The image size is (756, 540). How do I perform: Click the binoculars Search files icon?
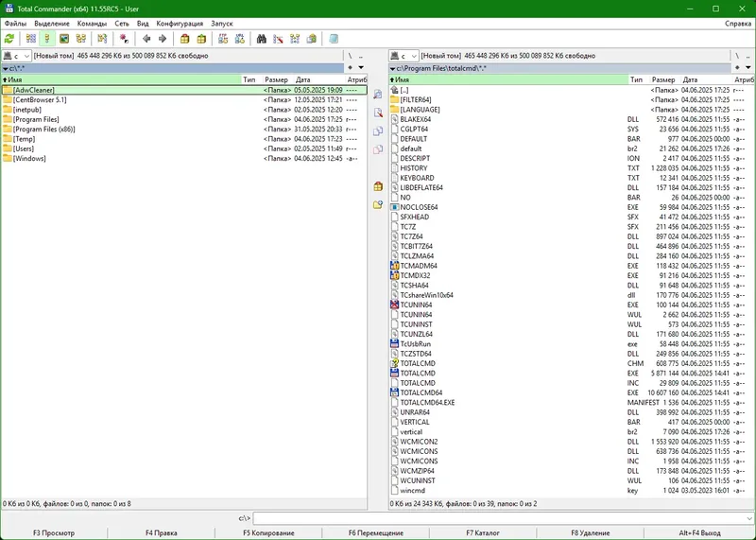click(262, 39)
